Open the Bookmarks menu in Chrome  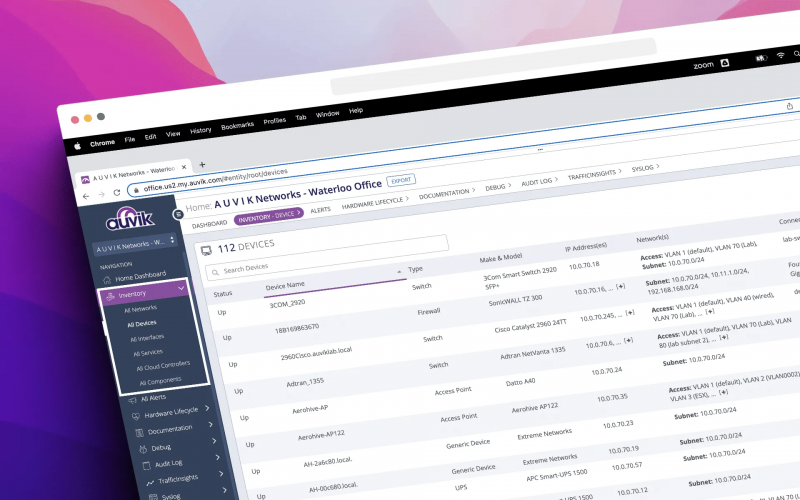click(237, 126)
